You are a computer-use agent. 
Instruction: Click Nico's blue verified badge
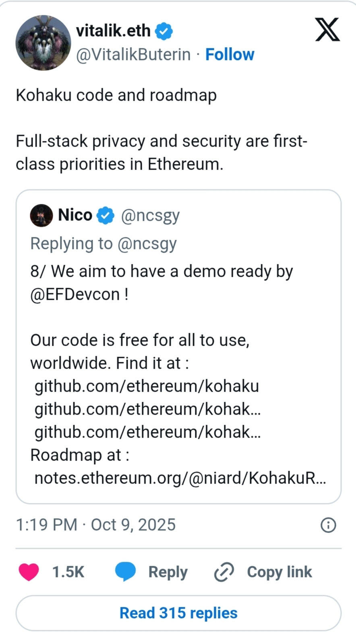click(106, 215)
